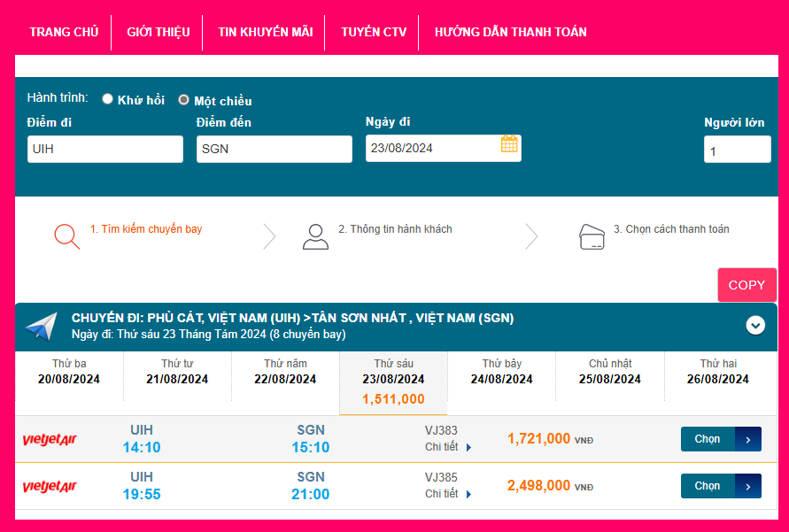
Task: Click the magnifying glass search step icon
Action: [66, 236]
